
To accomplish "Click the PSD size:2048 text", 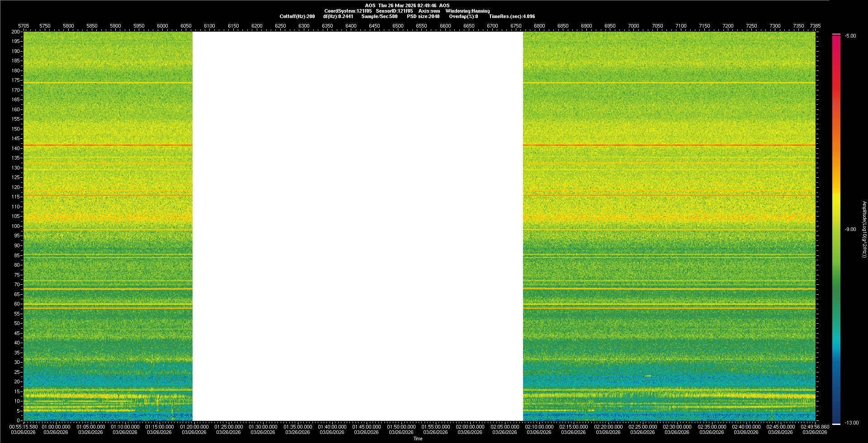I will [x=423, y=16].
